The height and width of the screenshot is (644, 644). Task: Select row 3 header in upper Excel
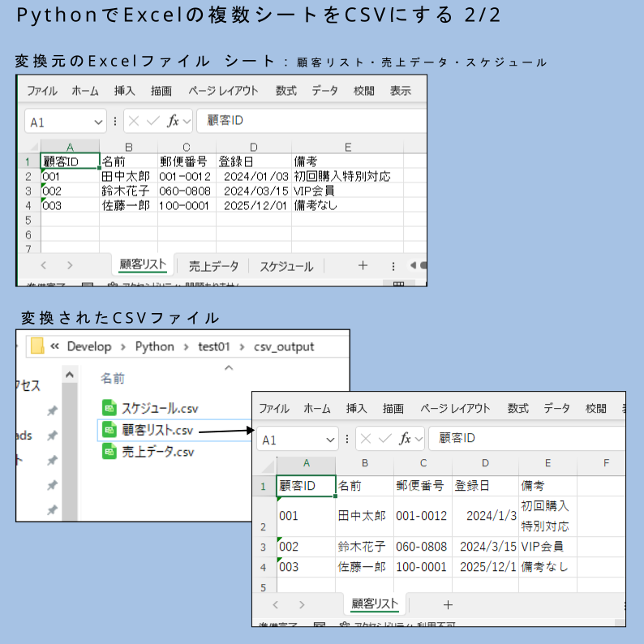click(x=28, y=191)
